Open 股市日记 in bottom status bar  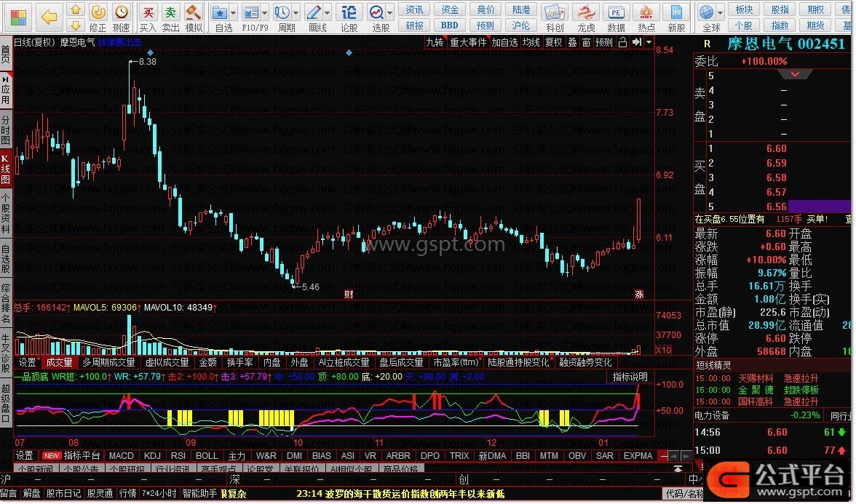(x=63, y=493)
